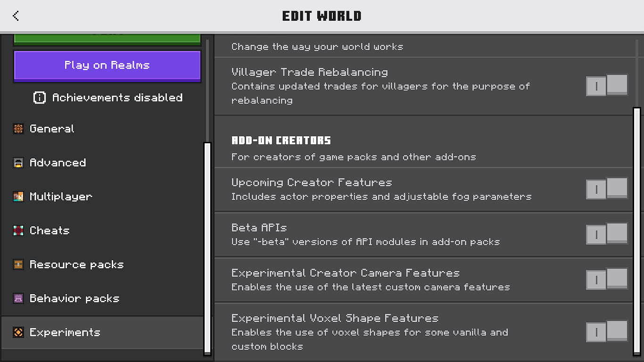Click 'Change the way your world works' text
644x362 pixels.
tap(317, 47)
